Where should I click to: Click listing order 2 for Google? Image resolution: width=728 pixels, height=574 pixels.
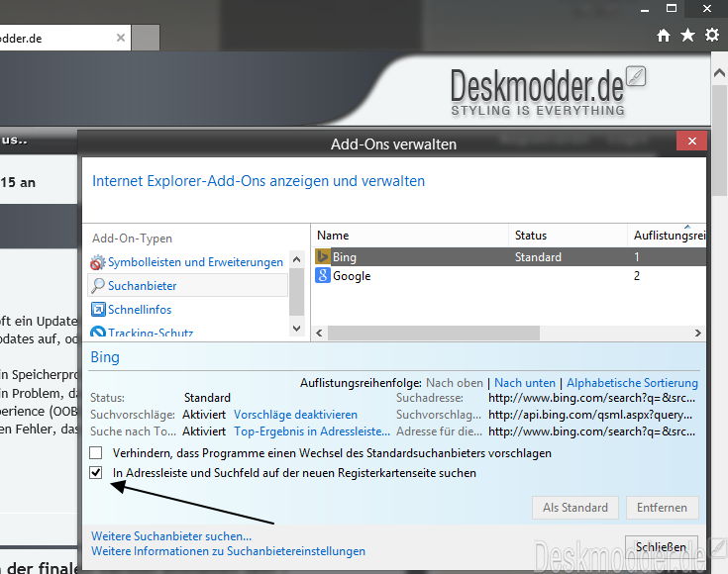[637, 276]
